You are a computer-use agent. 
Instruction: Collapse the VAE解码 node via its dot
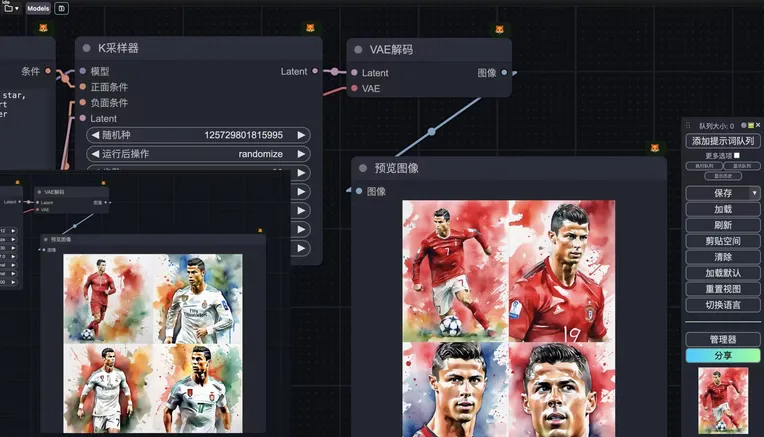pyautogui.click(x=358, y=49)
